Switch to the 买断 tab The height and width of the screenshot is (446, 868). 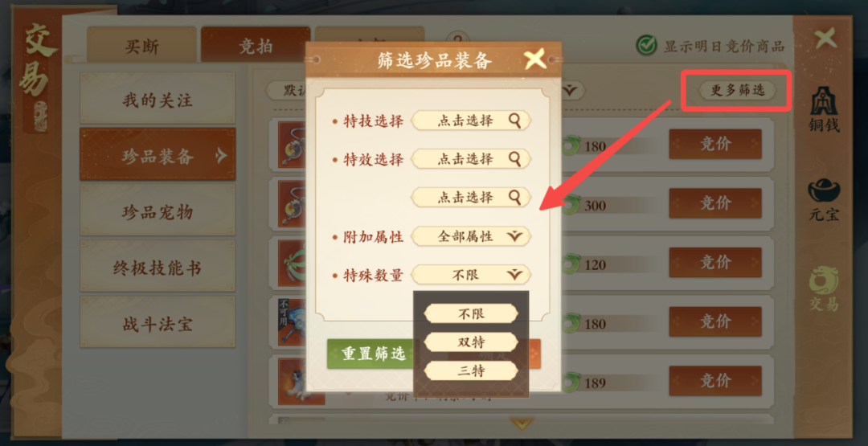coord(142,45)
